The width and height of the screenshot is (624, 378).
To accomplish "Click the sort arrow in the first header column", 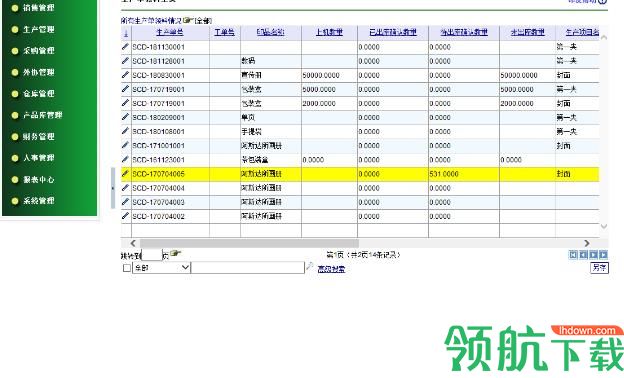I will (126, 33).
